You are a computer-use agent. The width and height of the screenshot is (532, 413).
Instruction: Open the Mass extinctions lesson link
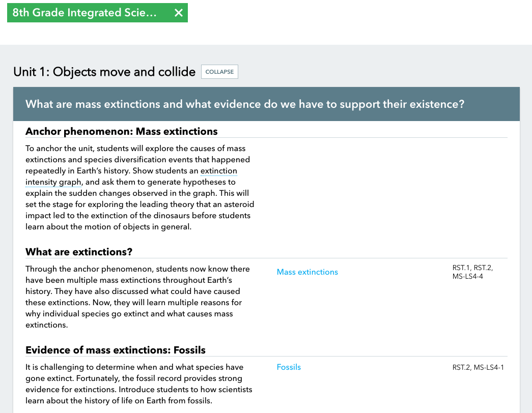(x=307, y=272)
